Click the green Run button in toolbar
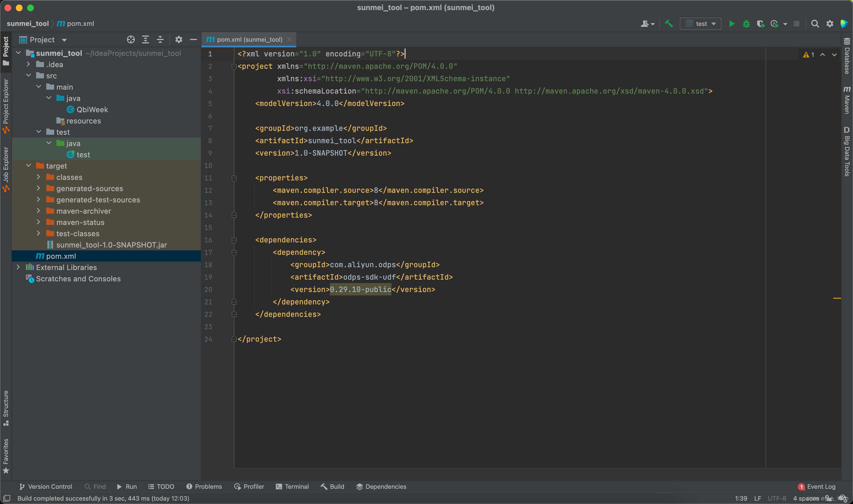The image size is (853, 504). pyautogui.click(x=732, y=24)
